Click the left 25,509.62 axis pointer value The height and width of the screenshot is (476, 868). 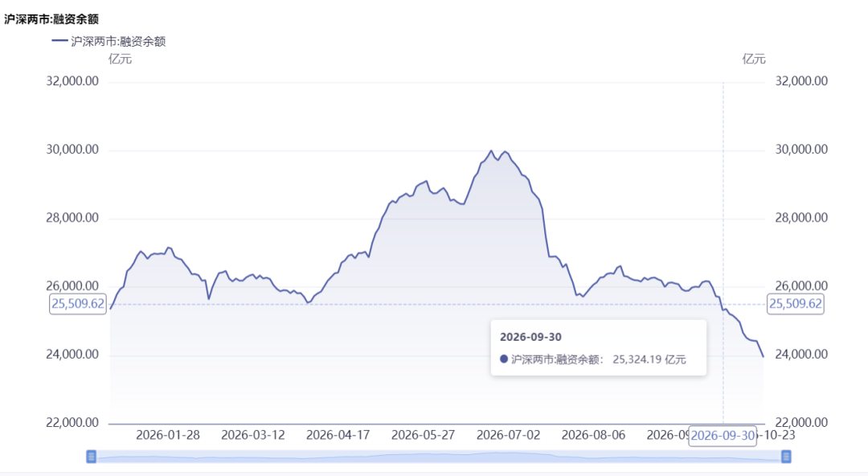click(77, 304)
